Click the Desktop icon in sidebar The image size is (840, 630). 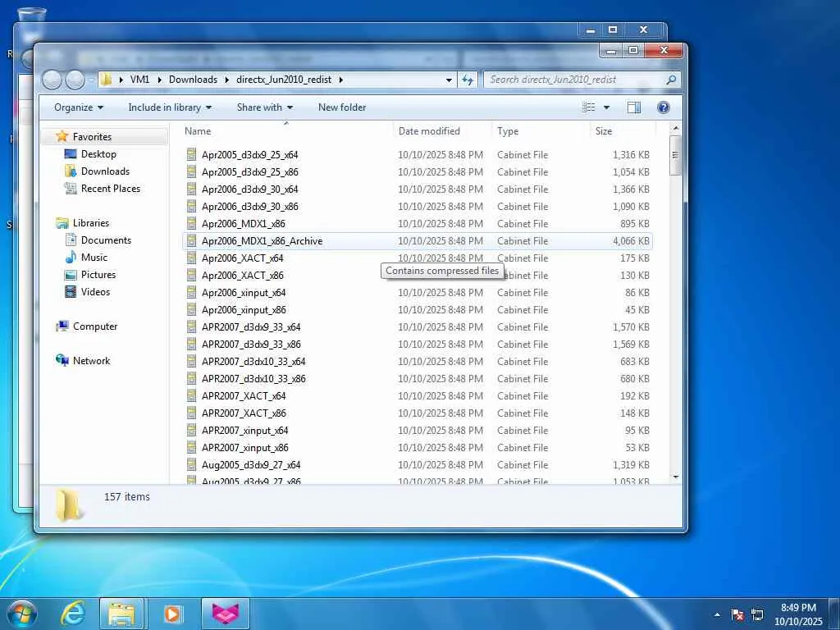pos(71,154)
